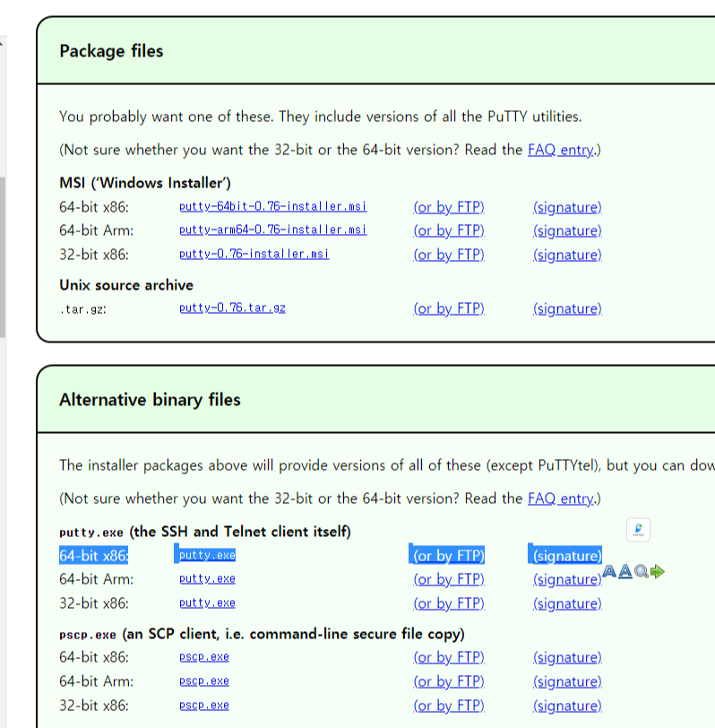Click the green arrow selection-popup icon
This screenshot has height=728, width=715.
coord(657,571)
